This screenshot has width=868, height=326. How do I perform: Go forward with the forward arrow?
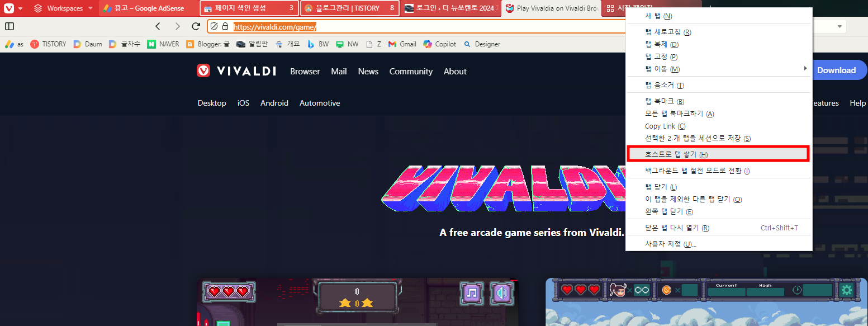(177, 26)
